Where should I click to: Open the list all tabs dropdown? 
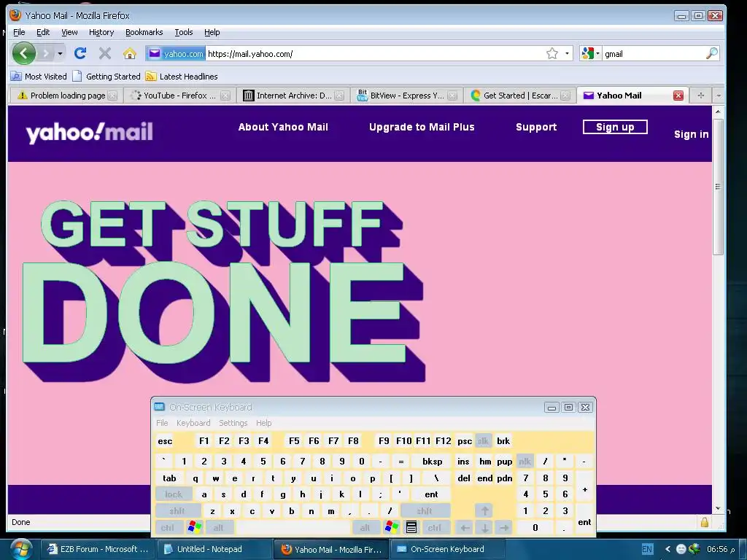pos(719,96)
